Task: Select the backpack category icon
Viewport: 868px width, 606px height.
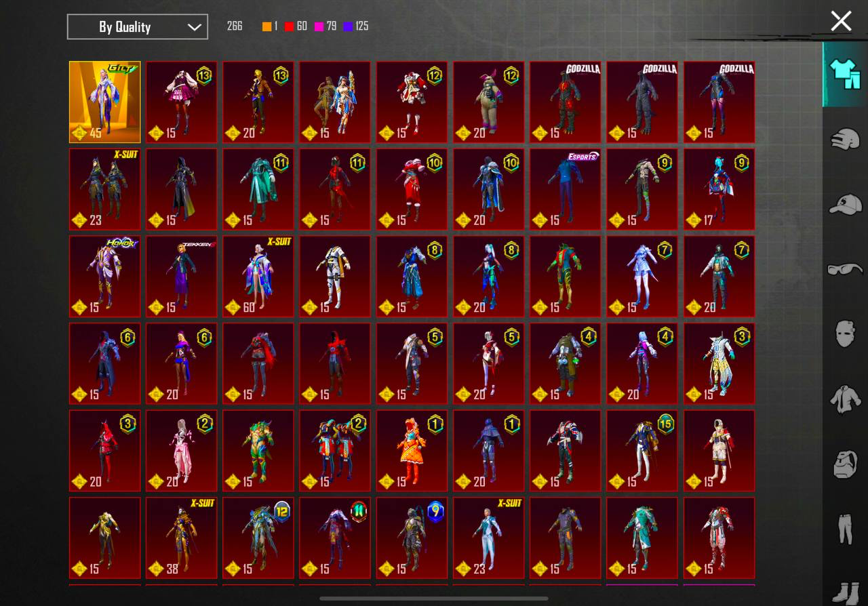Action: (x=844, y=464)
